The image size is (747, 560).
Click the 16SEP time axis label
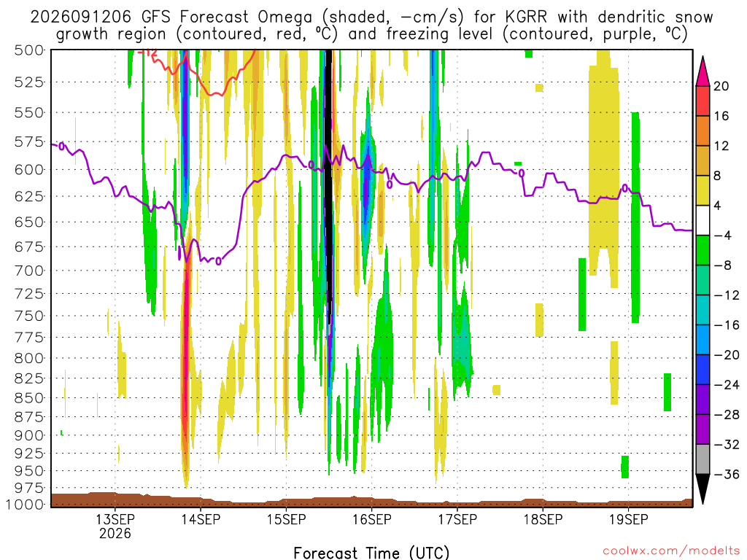pyautogui.click(x=371, y=519)
